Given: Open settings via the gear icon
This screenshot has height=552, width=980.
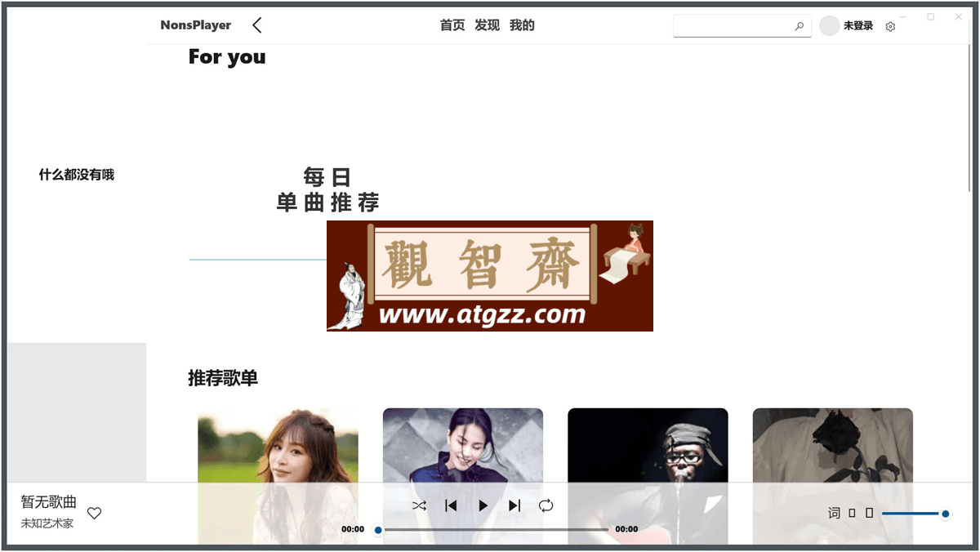Looking at the screenshot, I should [x=890, y=26].
